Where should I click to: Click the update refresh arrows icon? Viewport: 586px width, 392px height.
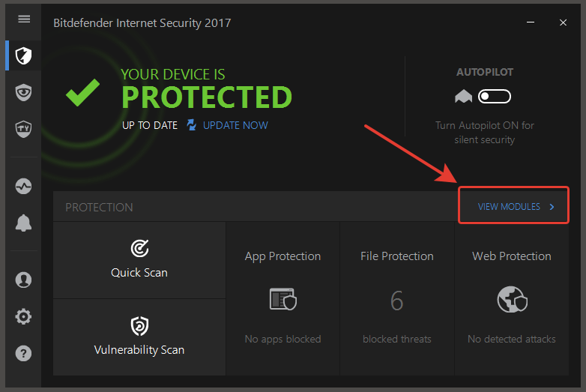point(191,125)
